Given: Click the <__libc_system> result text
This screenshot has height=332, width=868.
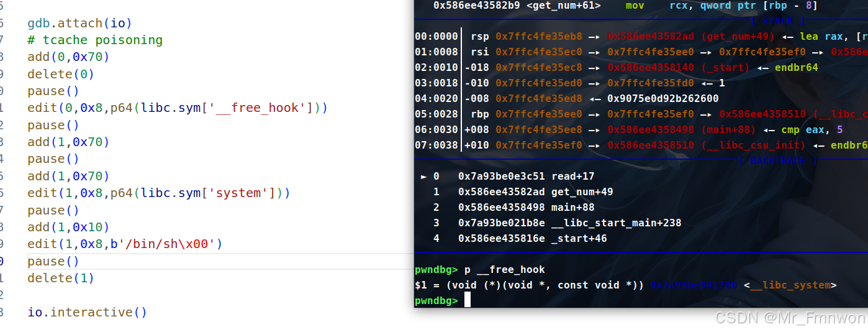Looking at the screenshot, I should (x=790, y=285).
